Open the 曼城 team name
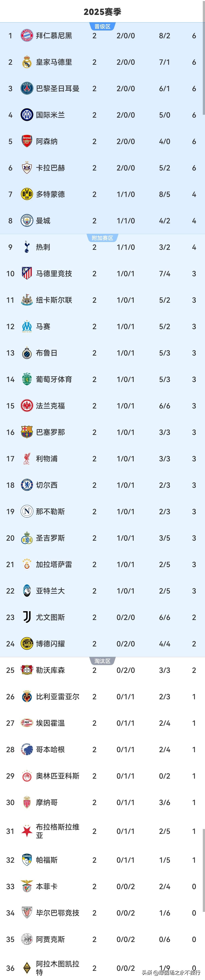Image resolution: width=205 pixels, height=980 pixels. [x=43, y=221]
